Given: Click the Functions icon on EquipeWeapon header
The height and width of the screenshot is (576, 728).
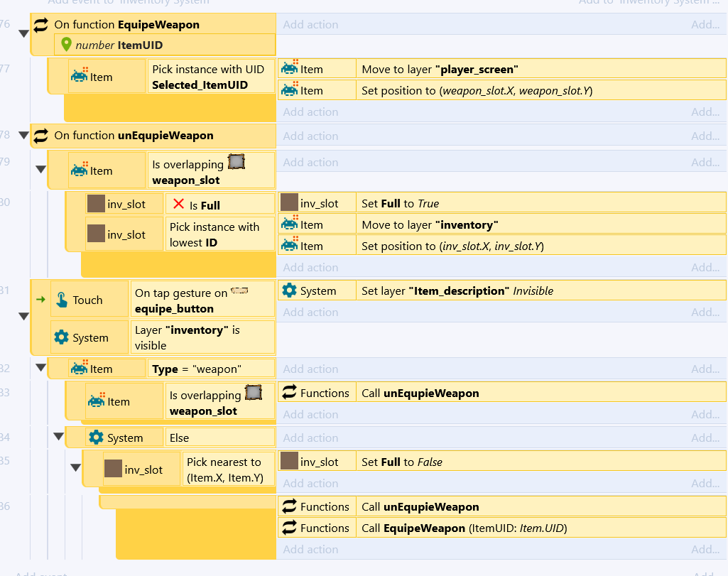Looking at the screenshot, I should [x=41, y=25].
